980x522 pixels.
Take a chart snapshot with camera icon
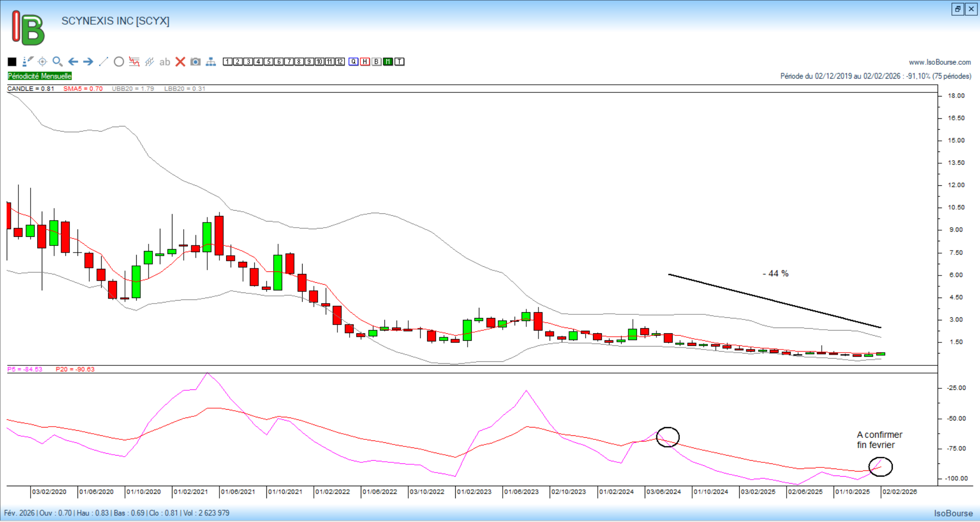point(195,62)
